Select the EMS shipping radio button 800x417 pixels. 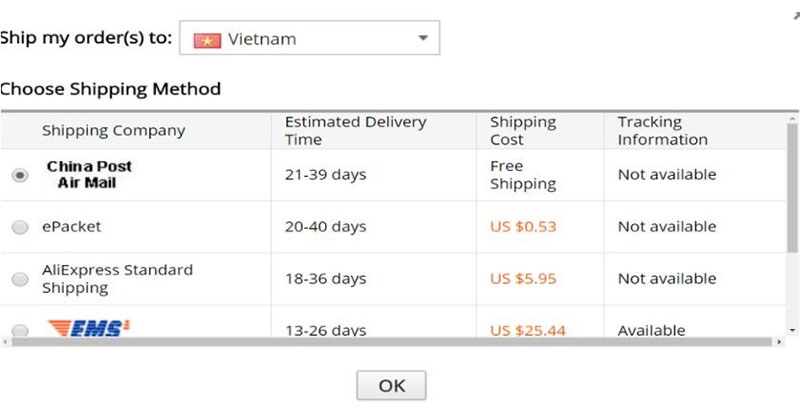click(x=20, y=330)
